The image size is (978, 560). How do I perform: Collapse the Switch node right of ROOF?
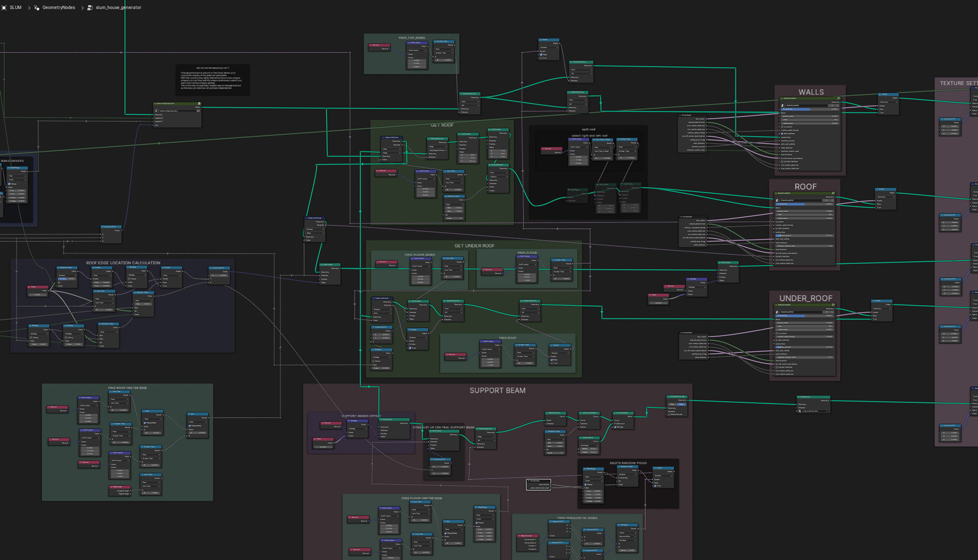[x=877, y=189]
